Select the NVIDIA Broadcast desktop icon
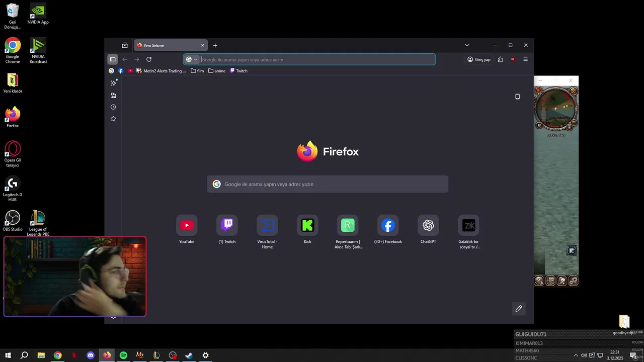The height and width of the screenshot is (362, 644). coord(38,50)
